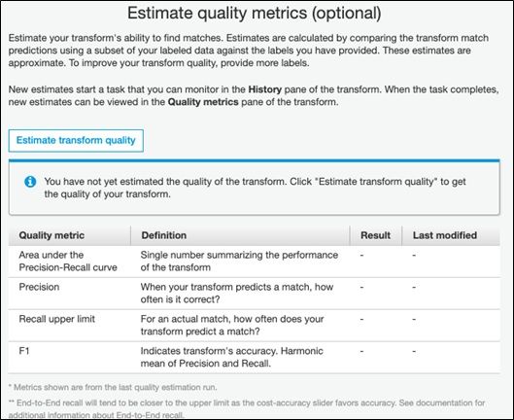Select the Recall upper limit row
The width and height of the screenshot is (514, 420).
point(254,325)
